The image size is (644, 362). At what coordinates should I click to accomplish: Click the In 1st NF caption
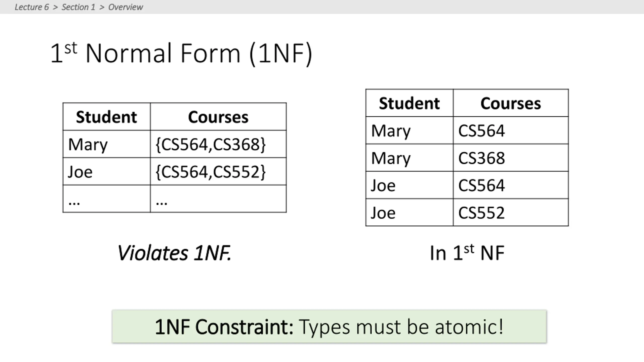pos(467,253)
